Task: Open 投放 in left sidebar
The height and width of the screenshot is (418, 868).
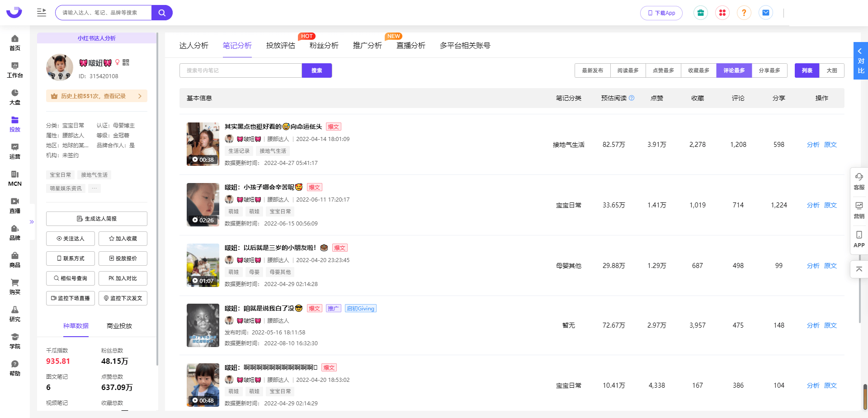Action: click(x=15, y=124)
